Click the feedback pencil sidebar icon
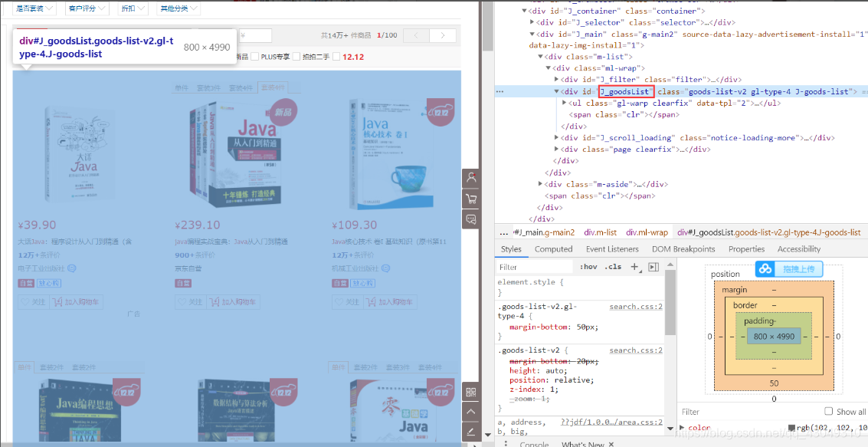The width and height of the screenshot is (868, 447). (471, 431)
